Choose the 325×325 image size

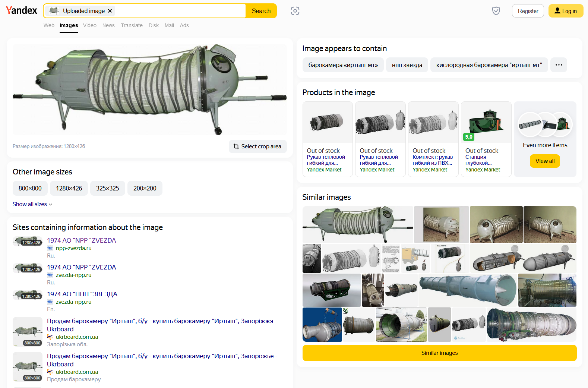[108, 188]
